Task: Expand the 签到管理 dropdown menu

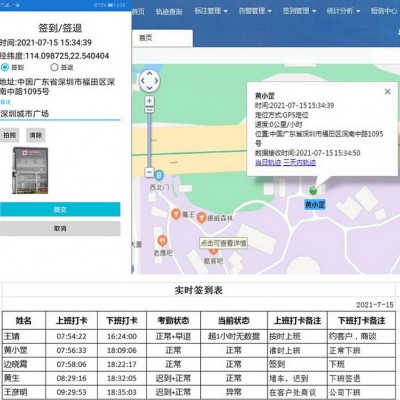Action: click(299, 11)
